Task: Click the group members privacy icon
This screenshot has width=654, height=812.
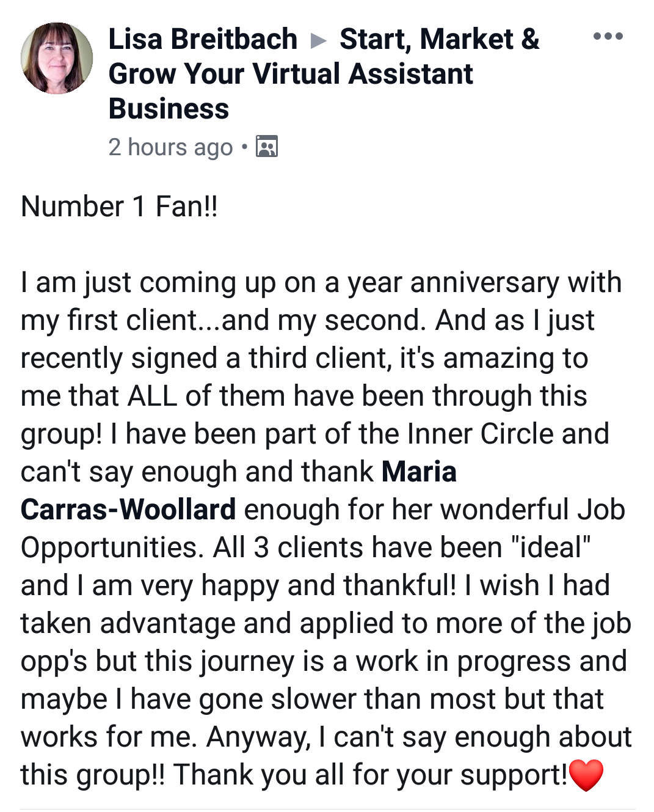Action: (267, 147)
